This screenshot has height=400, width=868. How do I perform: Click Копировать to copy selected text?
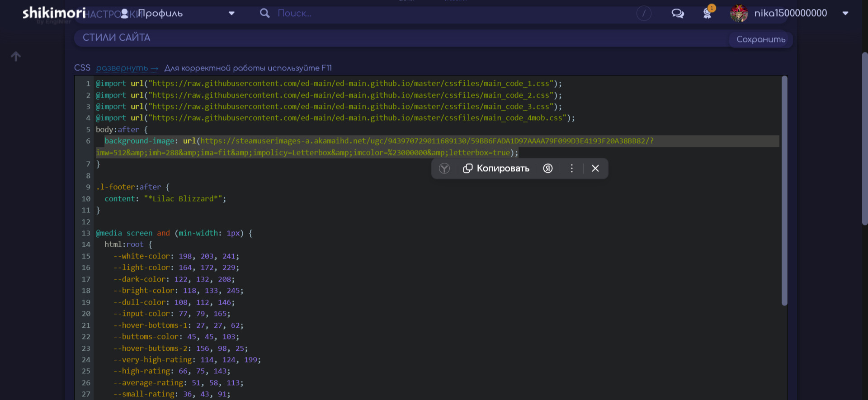[496, 169]
